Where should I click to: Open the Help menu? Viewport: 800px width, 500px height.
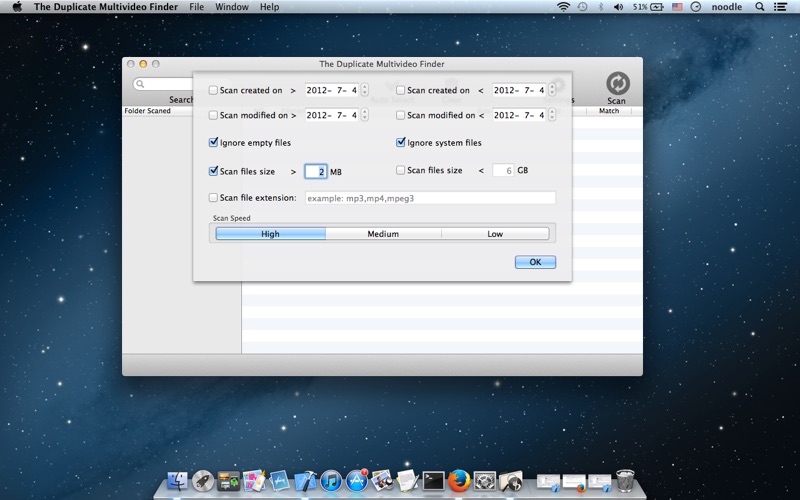pyautogui.click(x=269, y=7)
